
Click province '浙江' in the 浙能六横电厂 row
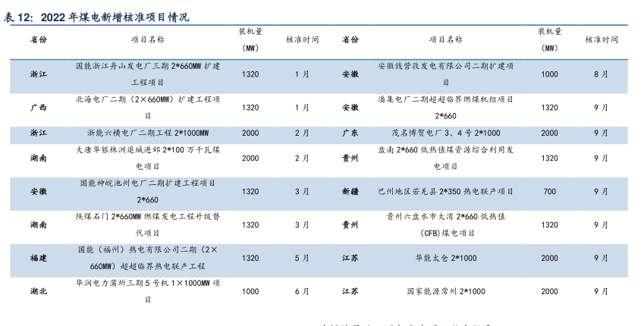click(x=38, y=133)
